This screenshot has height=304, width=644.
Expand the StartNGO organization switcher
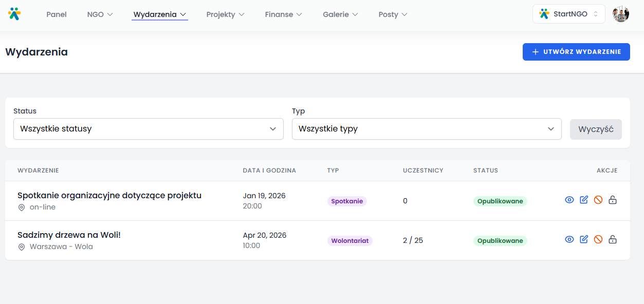(x=568, y=14)
